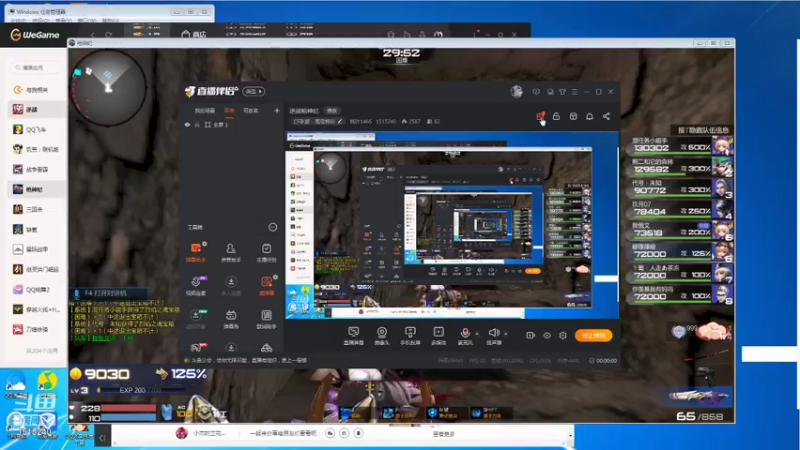Viewport: 800px width, 450px height.
Task: Toggle the room lock icon
Action: [x=556, y=116]
